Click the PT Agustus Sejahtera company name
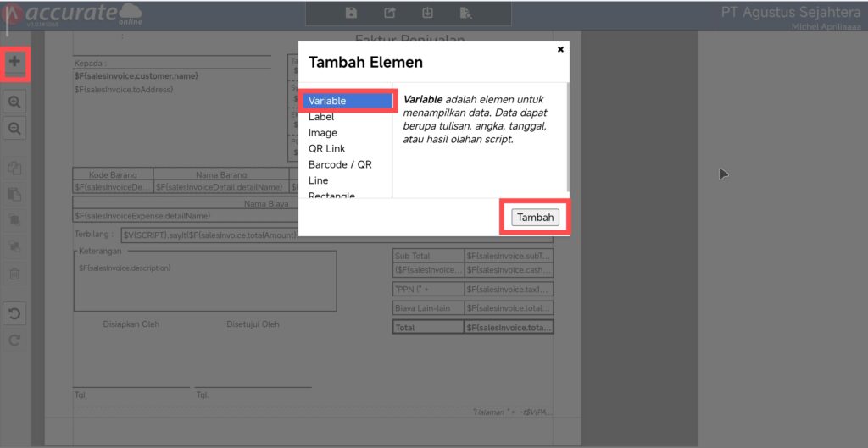The image size is (868, 448). [x=791, y=12]
